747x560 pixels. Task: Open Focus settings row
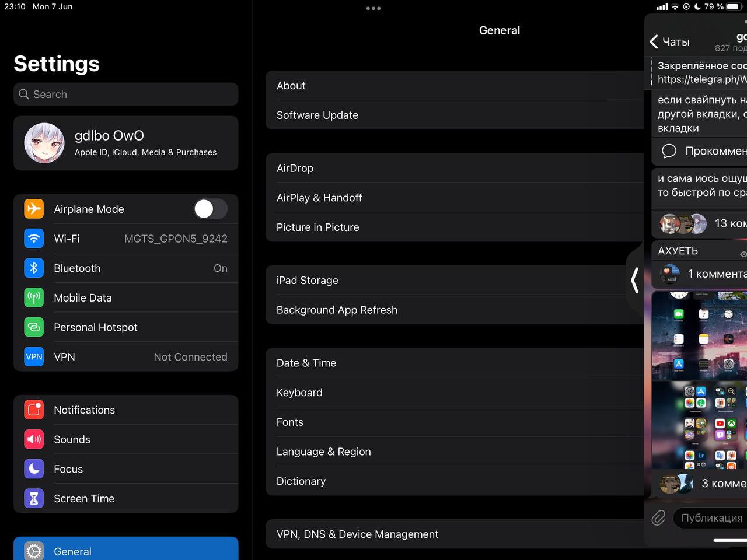126,469
